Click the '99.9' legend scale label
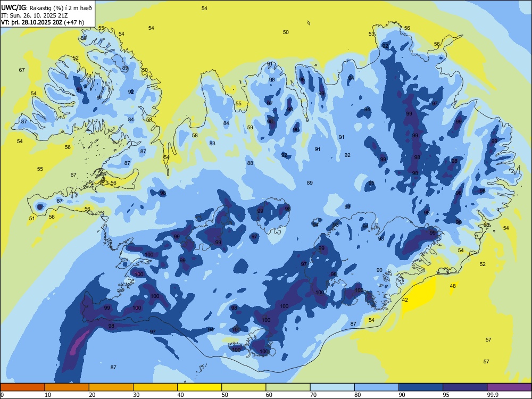Image resolution: width=532 pixels, height=399 pixels. coord(493,395)
